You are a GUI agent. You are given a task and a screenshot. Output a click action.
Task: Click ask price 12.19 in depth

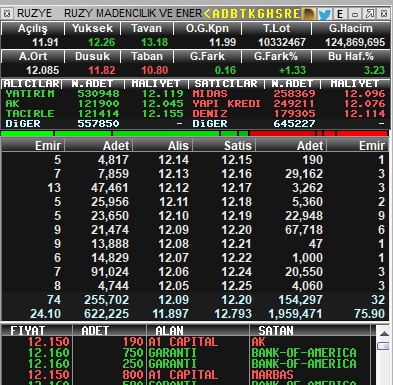click(x=237, y=216)
